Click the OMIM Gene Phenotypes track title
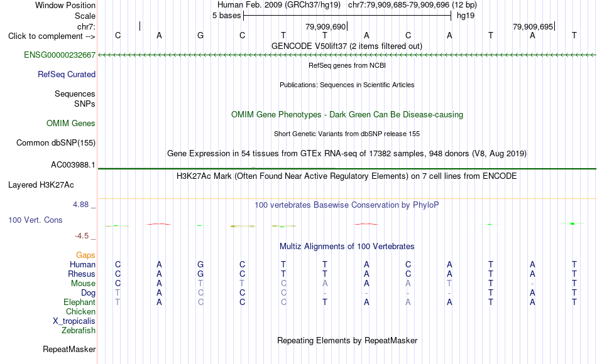Image resolution: width=597 pixels, height=364 pixels. point(347,114)
